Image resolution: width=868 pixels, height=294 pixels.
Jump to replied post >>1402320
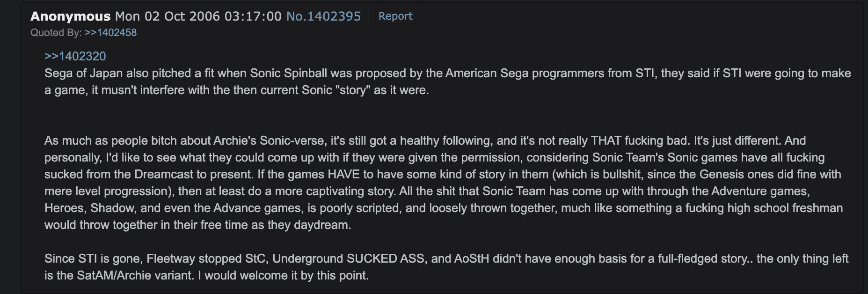75,56
